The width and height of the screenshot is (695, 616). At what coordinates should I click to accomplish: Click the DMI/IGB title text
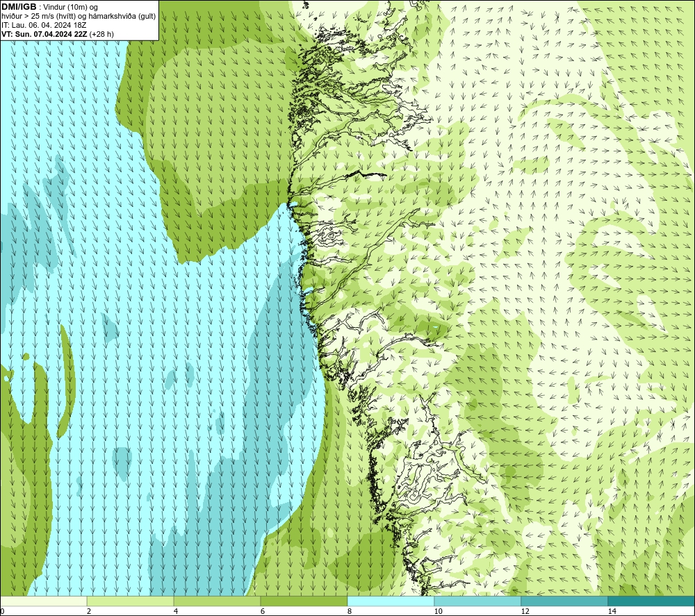(x=19, y=7)
